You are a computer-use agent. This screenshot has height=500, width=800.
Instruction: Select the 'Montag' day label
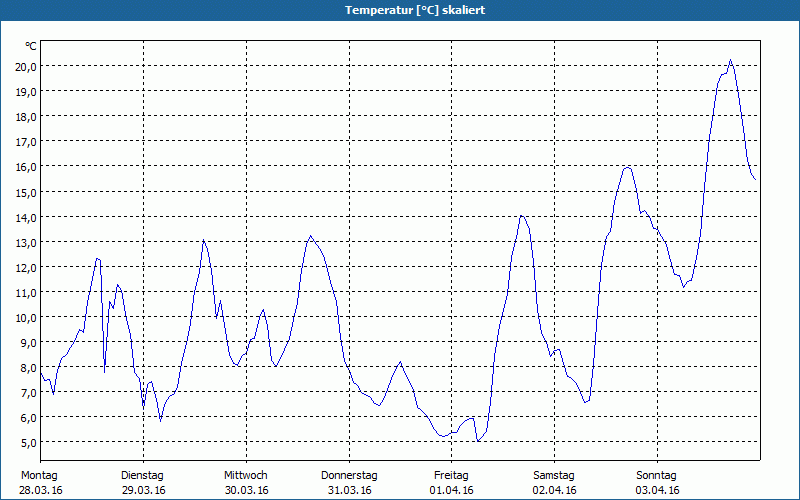click(x=39, y=475)
